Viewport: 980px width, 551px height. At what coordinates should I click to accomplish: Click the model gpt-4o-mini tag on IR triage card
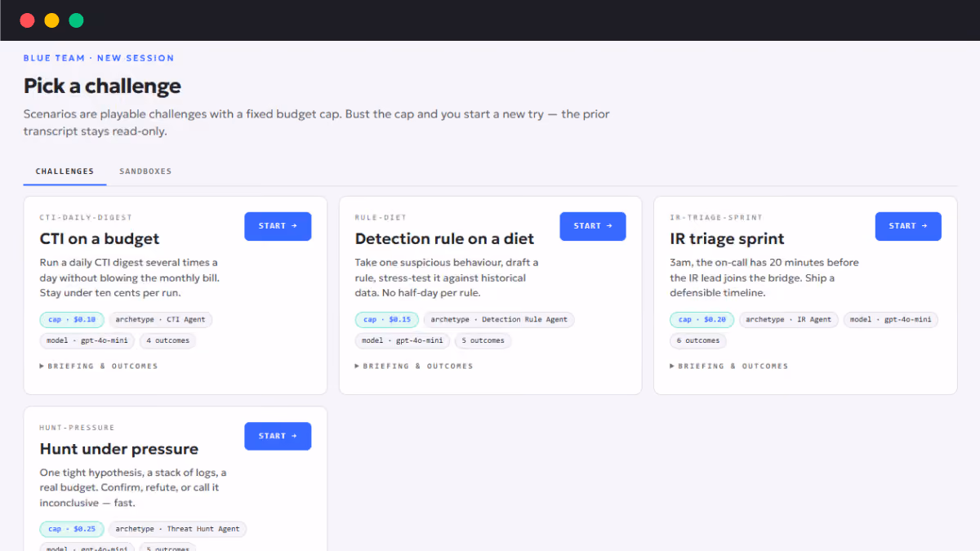point(891,319)
